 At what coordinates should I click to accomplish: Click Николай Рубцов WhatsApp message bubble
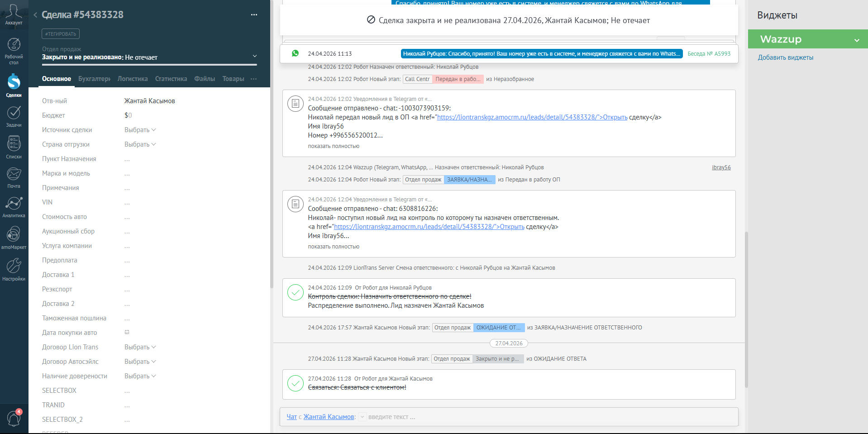pos(542,53)
